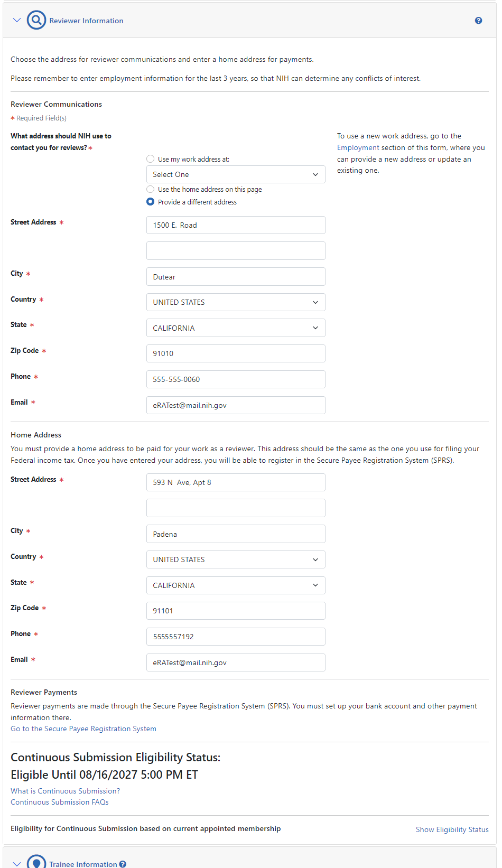This screenshot has height=868, width=502.
Task: Open the work address 'Select One' dropdown
Action: [x=236, y=174]
